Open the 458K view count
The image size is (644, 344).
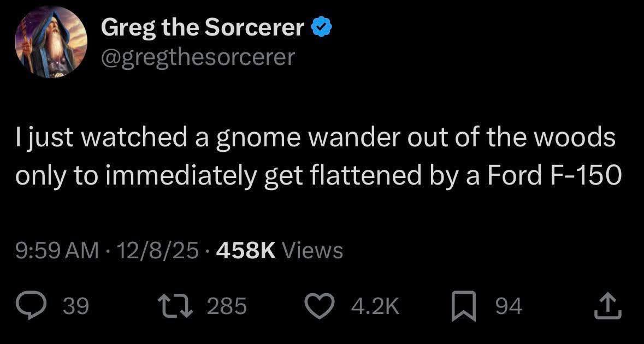pos(245,251)
